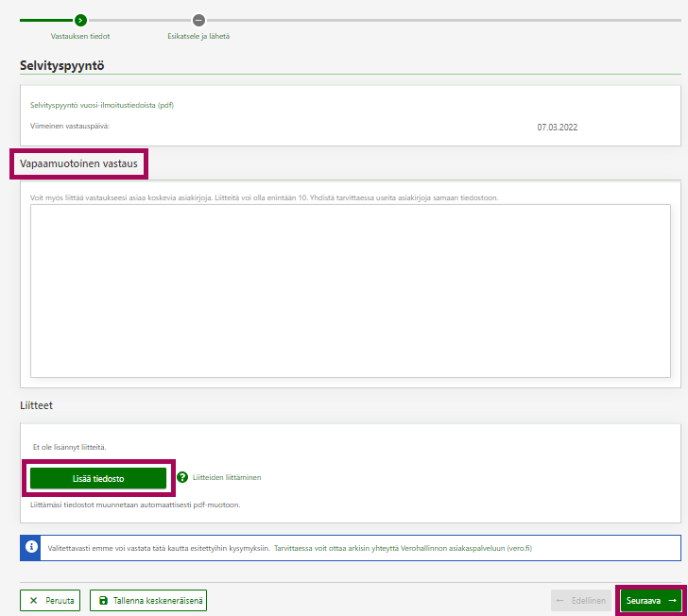Click the right arrow icon on Seuraava
The width and height of the screenshot is (688, 616).
pyautogui.click(x=672, y=600)
